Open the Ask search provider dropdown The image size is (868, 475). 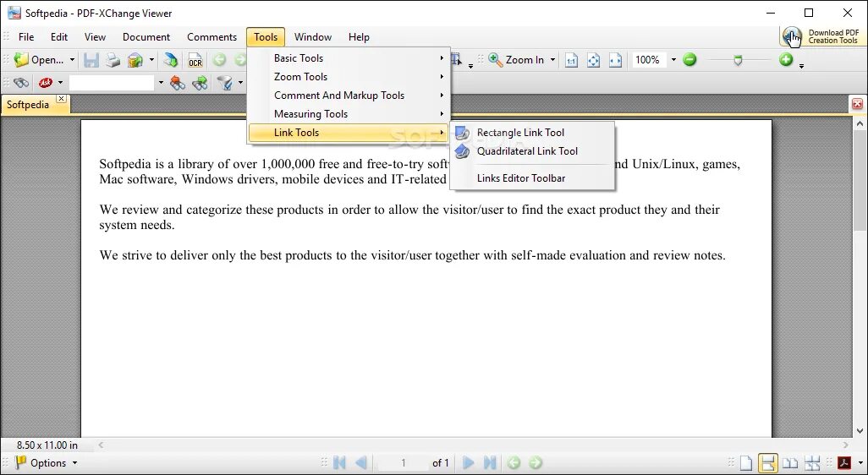click(60, 84)
